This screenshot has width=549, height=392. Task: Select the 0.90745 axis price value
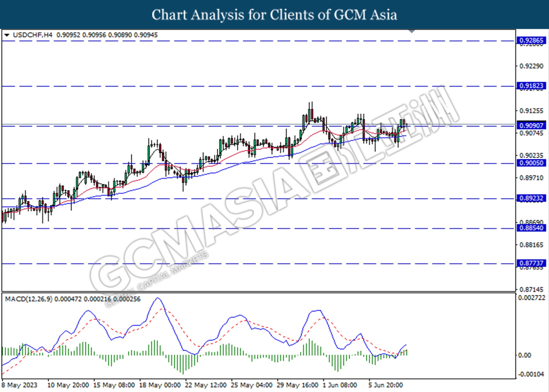(531, 133)
